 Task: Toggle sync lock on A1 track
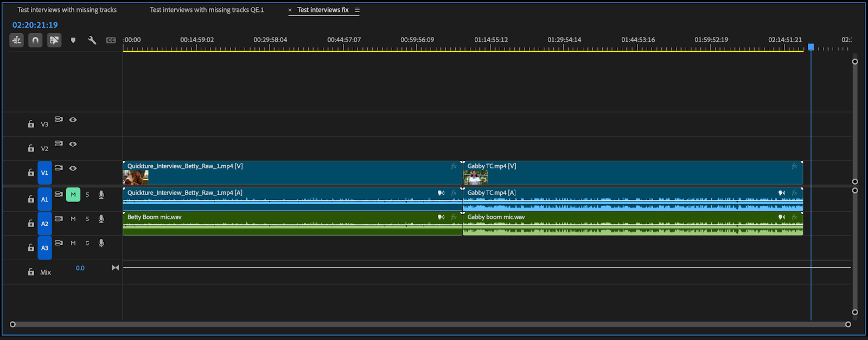tap(59, 194)
